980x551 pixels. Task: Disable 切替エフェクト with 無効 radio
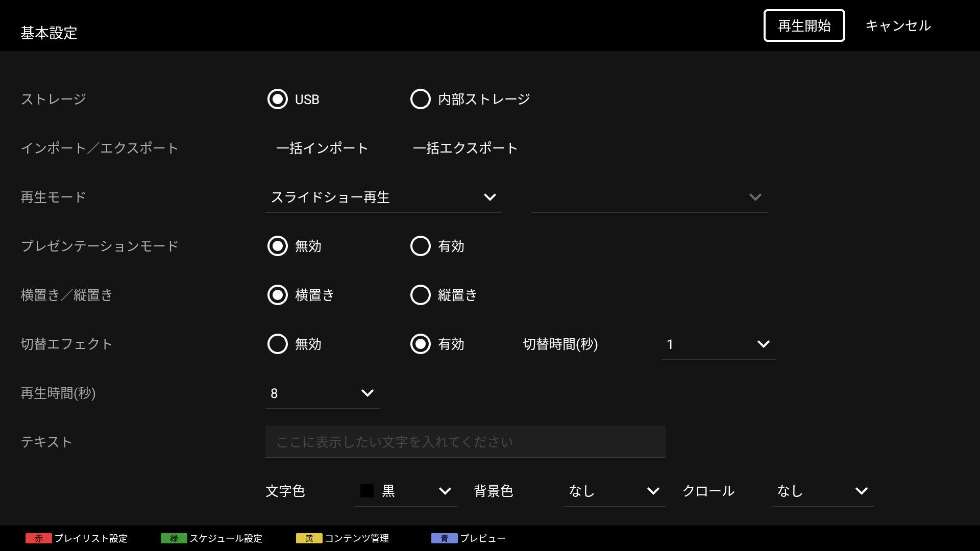(x=278, y=344)
